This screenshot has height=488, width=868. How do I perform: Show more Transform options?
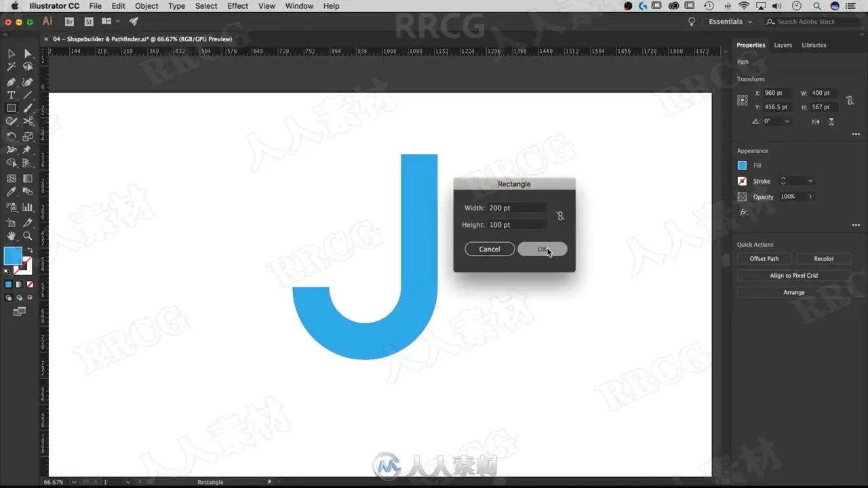pyautogui.click(x=855, y=134)
